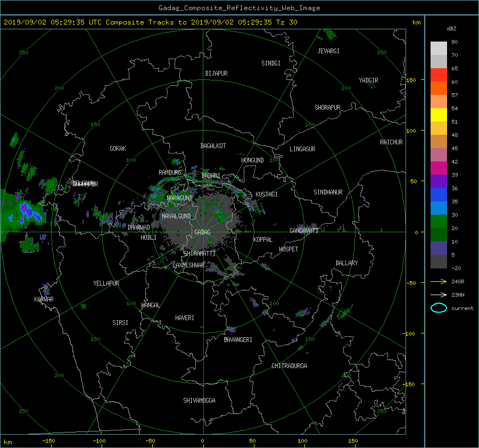Click the 65 dBZ red legend swatch
This screenshot has height=448, width=479.
[x=439, y=75]
